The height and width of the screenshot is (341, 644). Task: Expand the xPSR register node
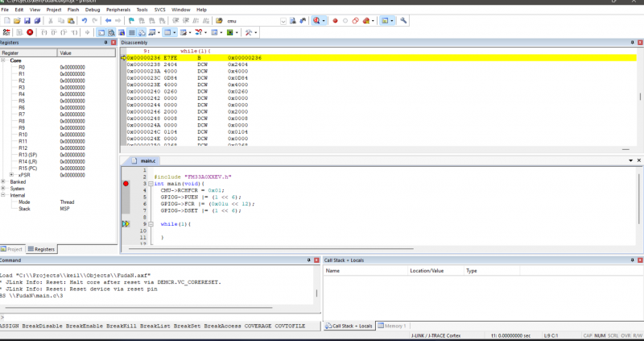pyautogui.click(x=10, y=175)
